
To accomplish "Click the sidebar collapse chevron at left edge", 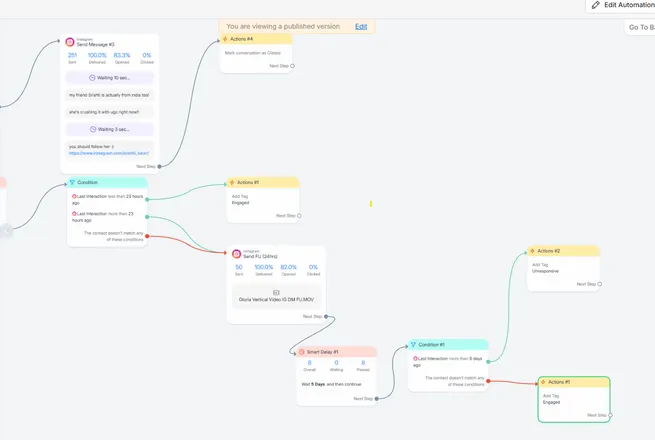I will pos(6,231).
